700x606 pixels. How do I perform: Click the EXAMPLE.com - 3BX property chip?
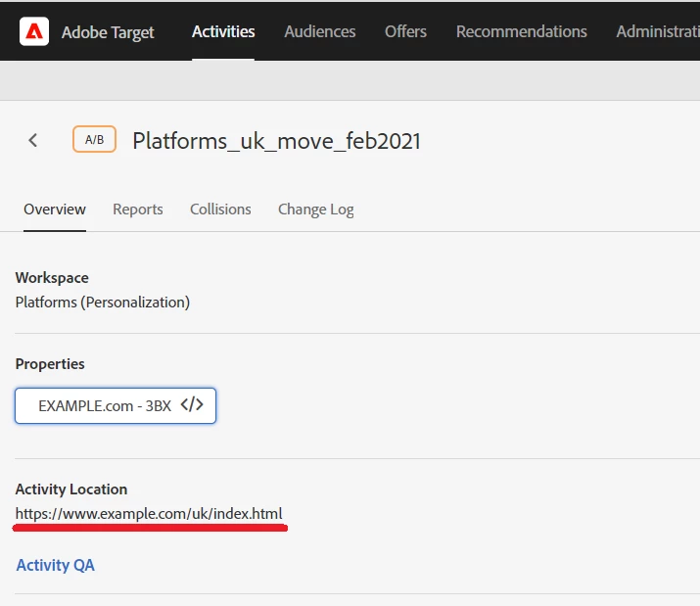pos(116,405)
